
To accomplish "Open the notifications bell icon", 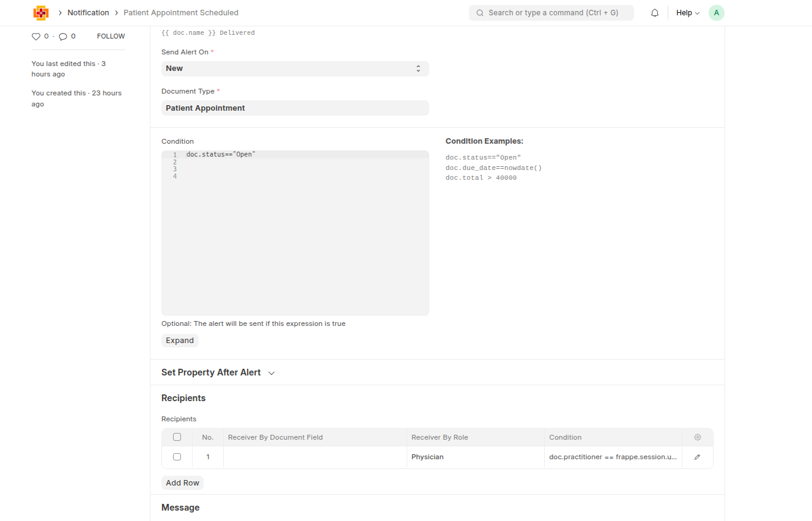I will (x=655, y=13).
